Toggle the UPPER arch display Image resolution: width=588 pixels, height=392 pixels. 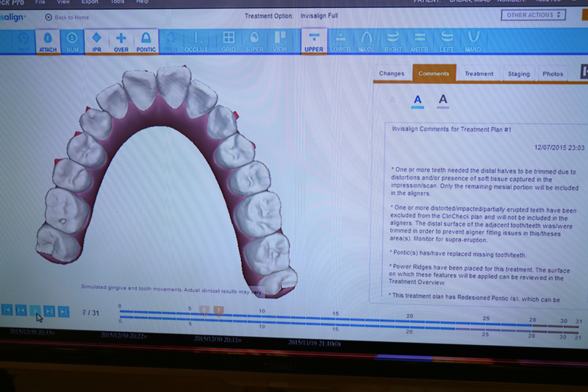point(314,42)
